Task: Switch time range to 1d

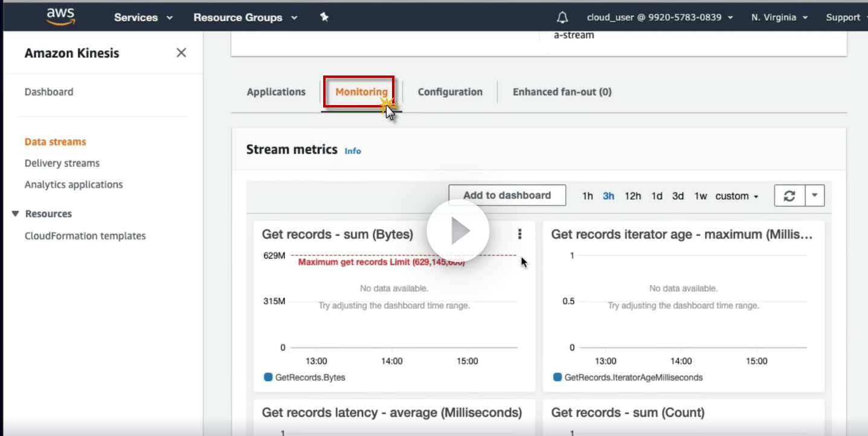Action: click(657, 196)
